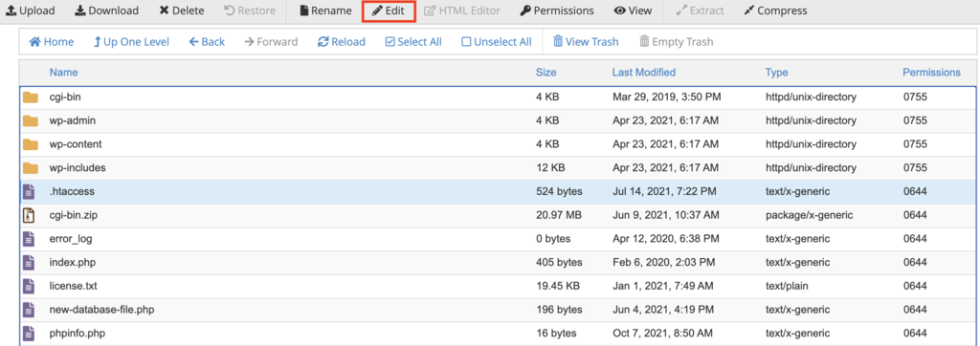The width and height of the screenshot is (980, 346).
Task: Sort by Last Modified column header
Action: [644, 73]
